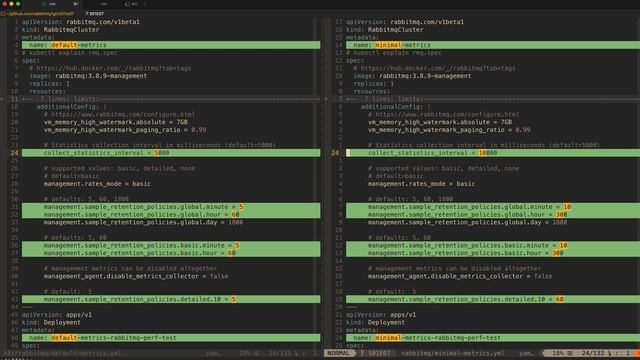Click 'vm_memory_high_watermark.absolute = 7GB' in default-metrics pane
Image resolution: width=640 pixels, height=360 pixels.
pos(116,122)
